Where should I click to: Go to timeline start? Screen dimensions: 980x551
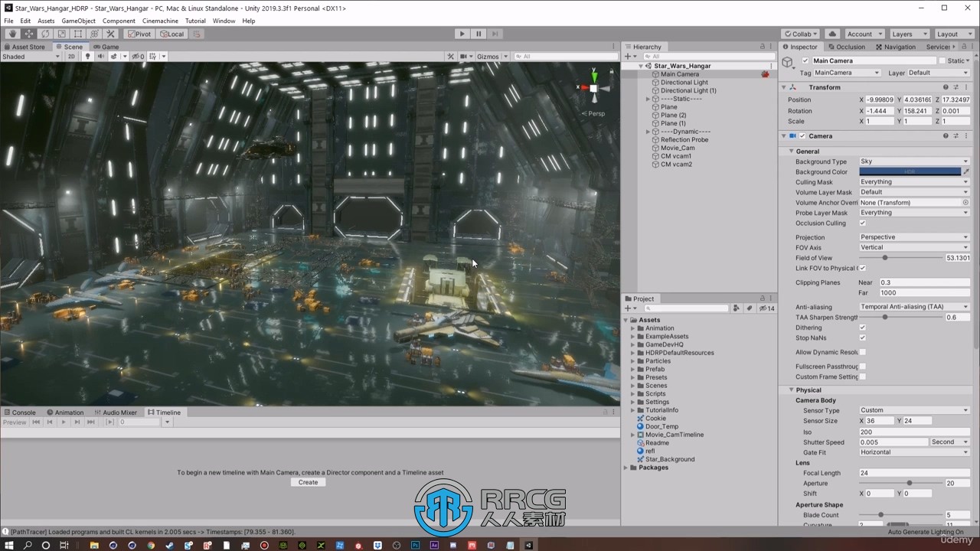click(36, 422)
